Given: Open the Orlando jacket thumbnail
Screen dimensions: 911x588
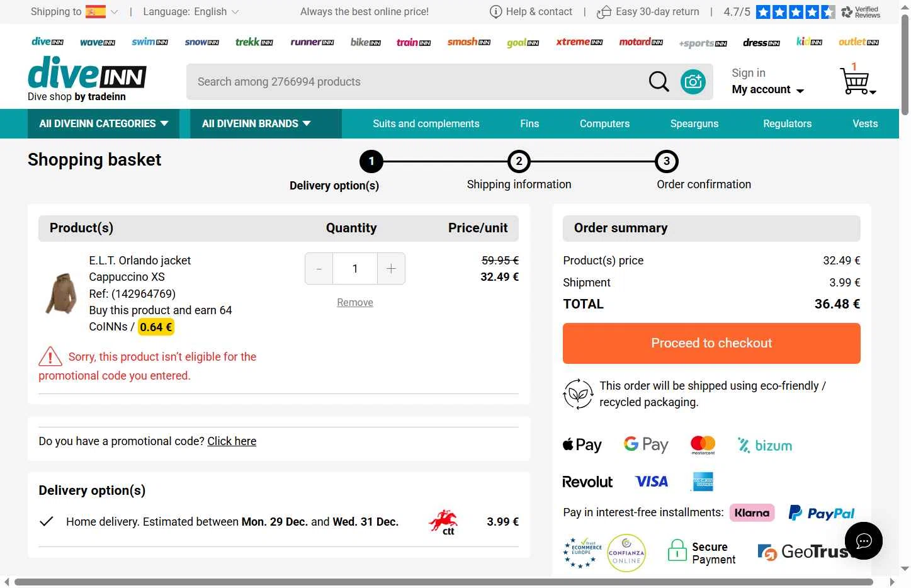Looking at the screenshot, I should 61,293.
